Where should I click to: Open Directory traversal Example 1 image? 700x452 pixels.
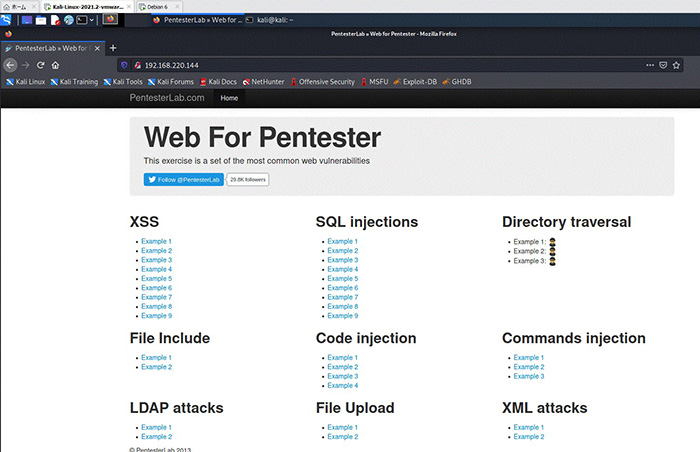(x=552, y=242)
